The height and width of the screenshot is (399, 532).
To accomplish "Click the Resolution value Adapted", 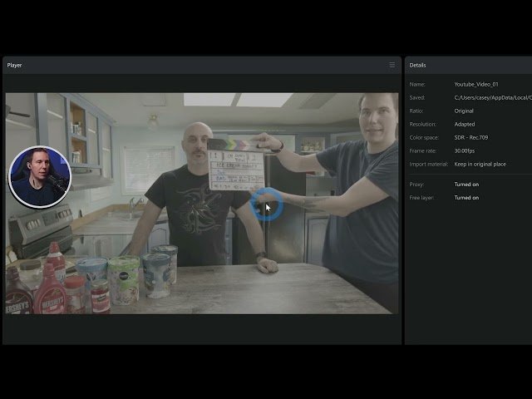I will (x=465, y=124).
